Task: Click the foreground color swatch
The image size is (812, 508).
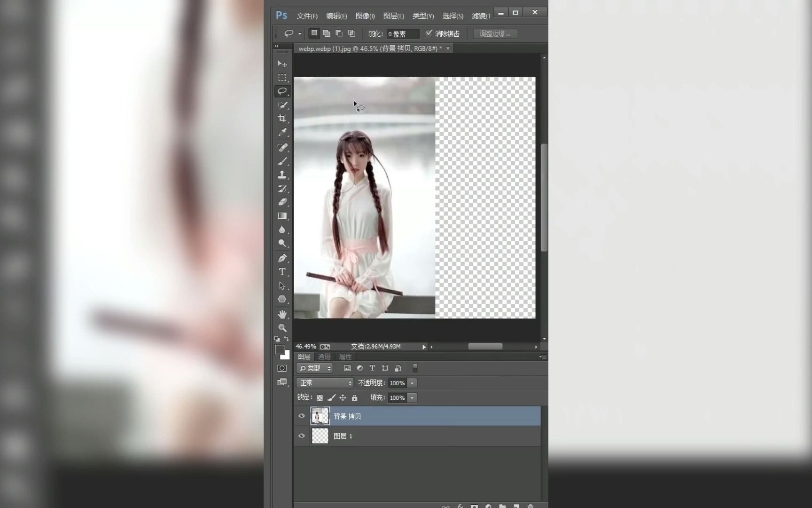Action: pyautogui.click(x=280, y=349)
